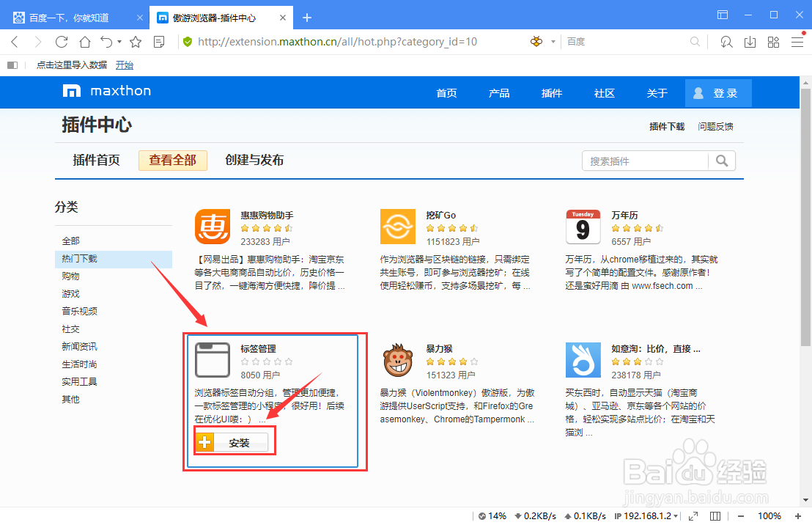Open the reader mode note icon
The height and width of the screenshot is (525, 812).
coord(160,42)
